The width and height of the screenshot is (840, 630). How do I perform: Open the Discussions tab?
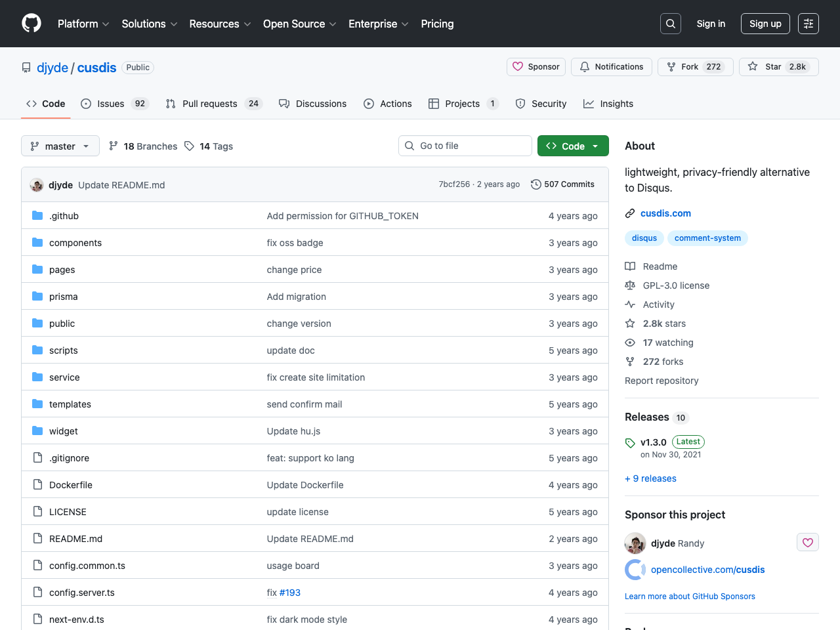(x=321, y=103)
